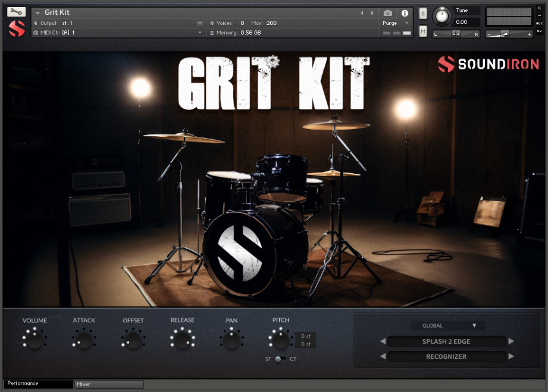
Task: Select next preset right of RECOGNIZER
Action: click(x=511, y=356)
